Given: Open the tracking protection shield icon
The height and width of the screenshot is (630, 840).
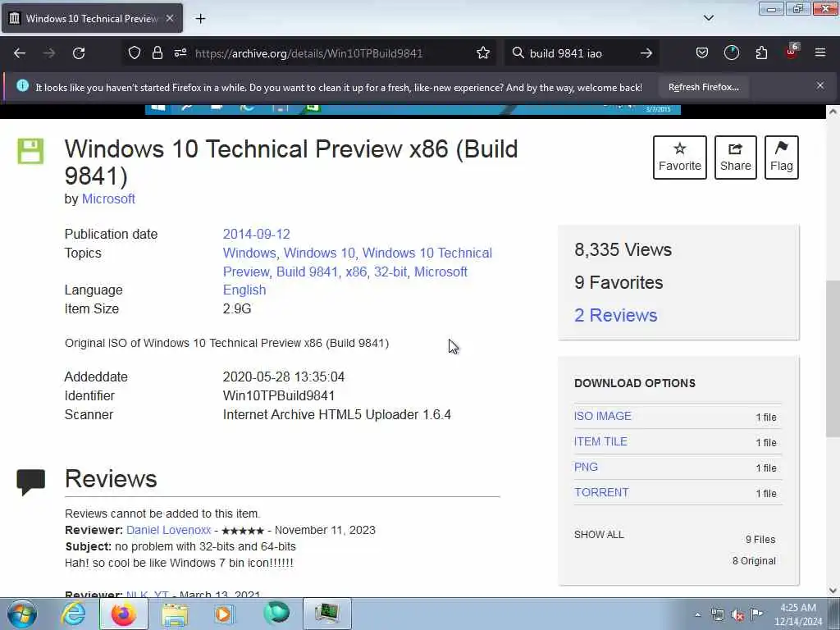Looking at the screenshot, I should coord(135,53).
